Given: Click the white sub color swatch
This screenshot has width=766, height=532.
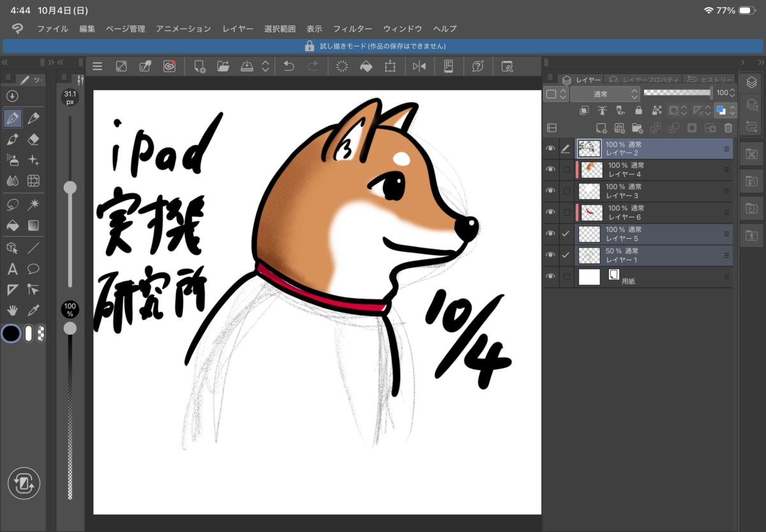Looking at the screenshot, I should point(28,334).
